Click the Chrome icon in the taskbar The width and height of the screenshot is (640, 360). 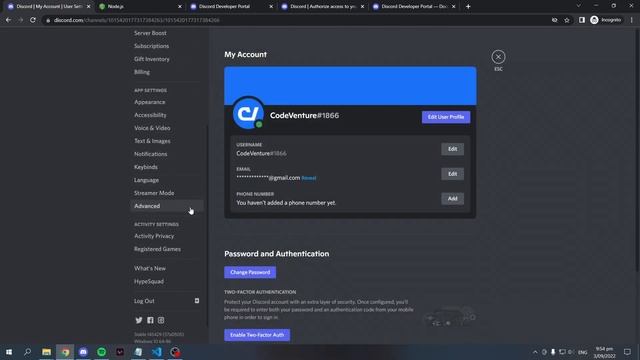(65, 352)
